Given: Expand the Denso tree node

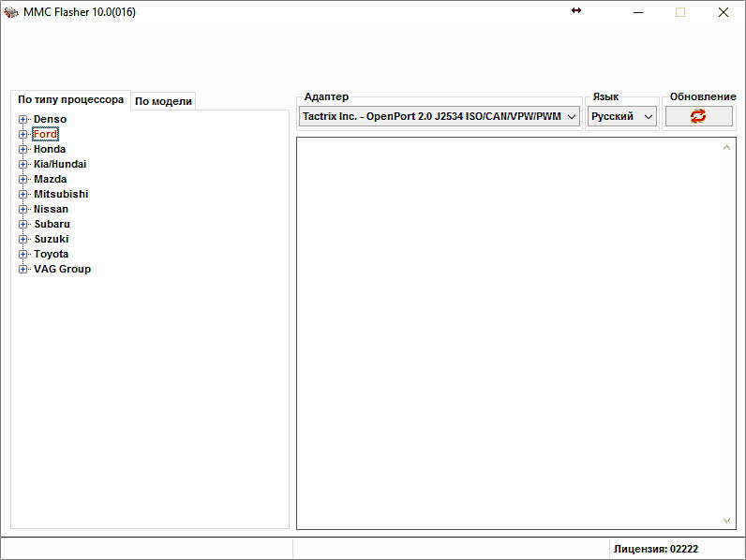Looking at the screenshot, I should pos(22,119).
